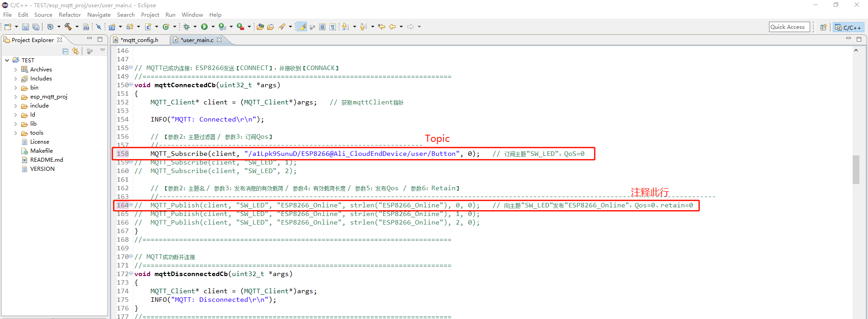Click the Open Perspective icon
868x319 pixels.
click(x=823, y=27)
